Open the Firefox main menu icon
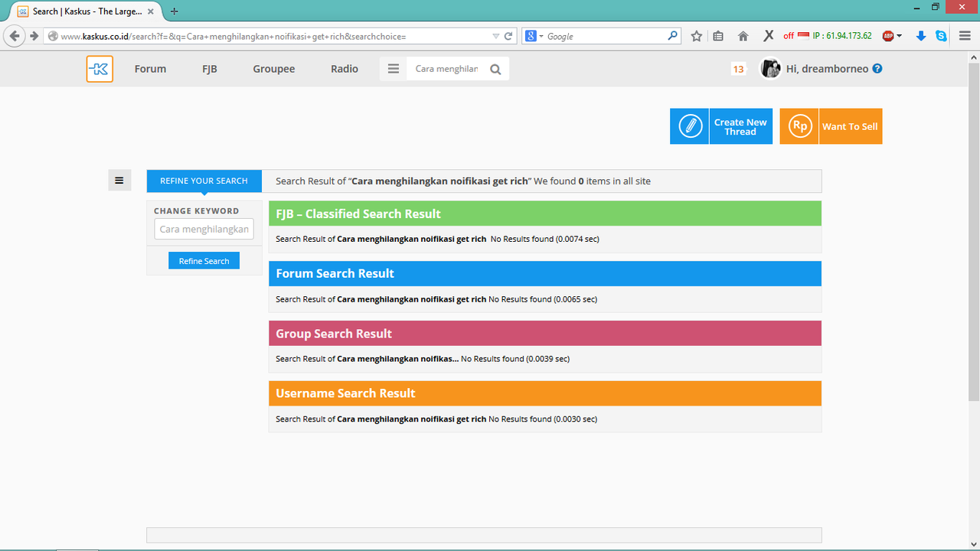This screenshot has width=980, height=551. pos(965,36)
